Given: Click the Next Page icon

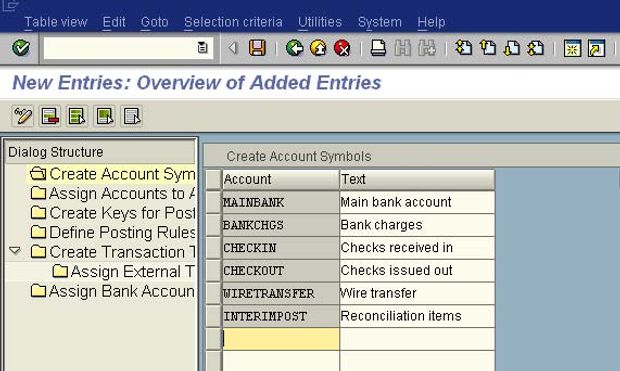Looking at the screenshot, I should pyautogui.click(x=512, y=48).
